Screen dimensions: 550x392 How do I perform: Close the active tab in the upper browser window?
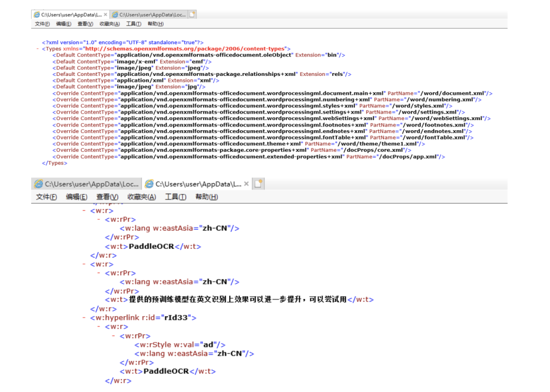pos(105,15)
